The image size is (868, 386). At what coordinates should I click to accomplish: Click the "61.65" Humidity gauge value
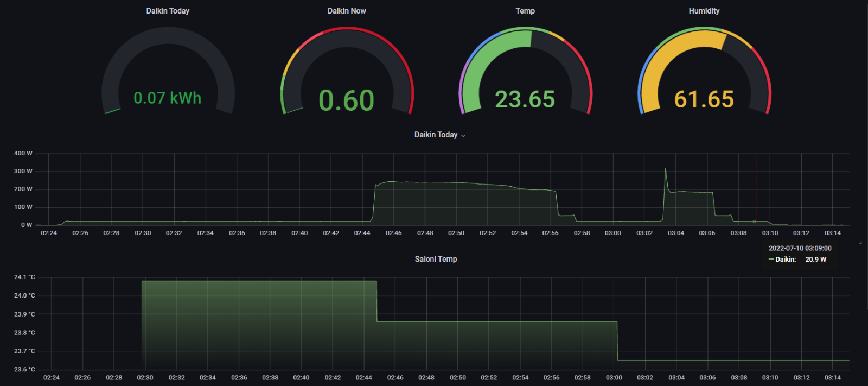tap(704, 99)
